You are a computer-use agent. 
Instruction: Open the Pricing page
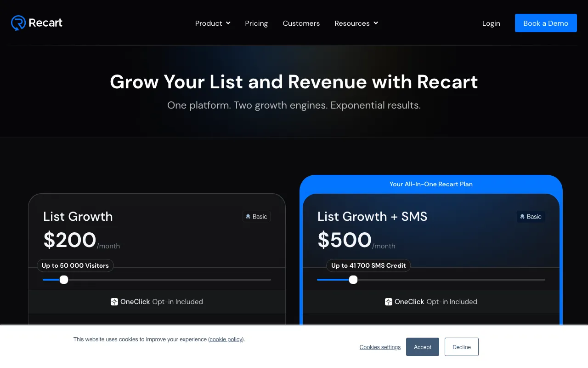click(x=256, y=23)
